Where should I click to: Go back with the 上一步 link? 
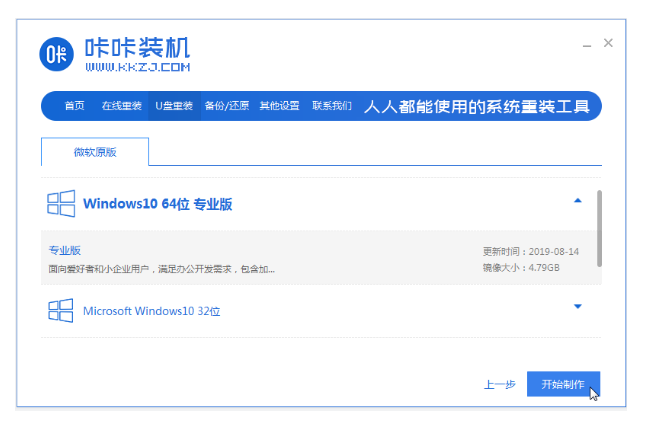tap(499, 385)
